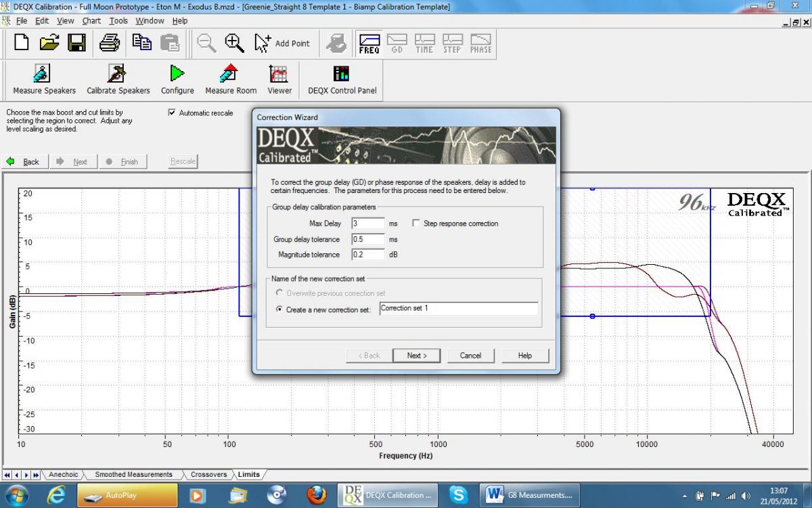Viewport: 812px width, 508px height.
Task: Click Next in Correction Wizard
Action: (x=417, y=356)
